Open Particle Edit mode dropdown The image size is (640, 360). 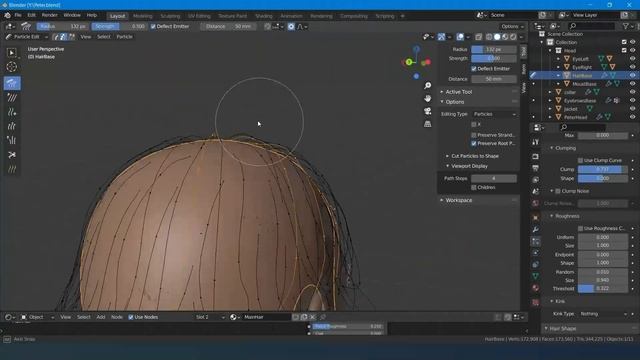pos(27,37)
